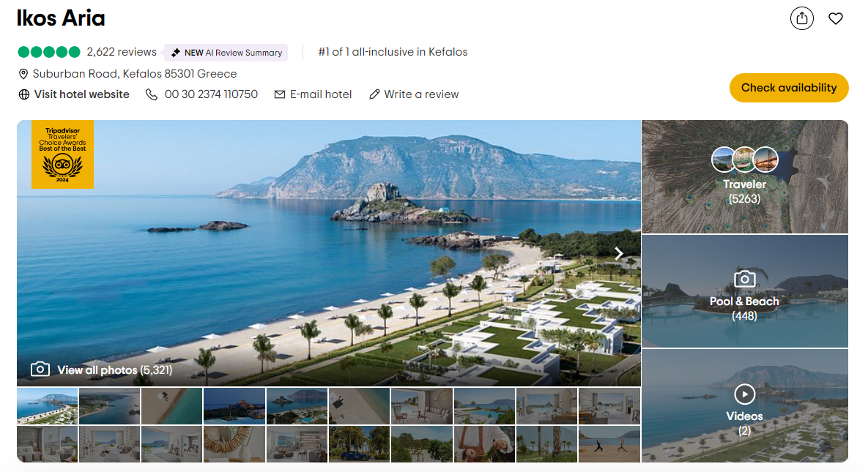Select the first thumbnail in bottom row, grey lounge room
This screenshot has height=472, width=868.
[48, 443]
